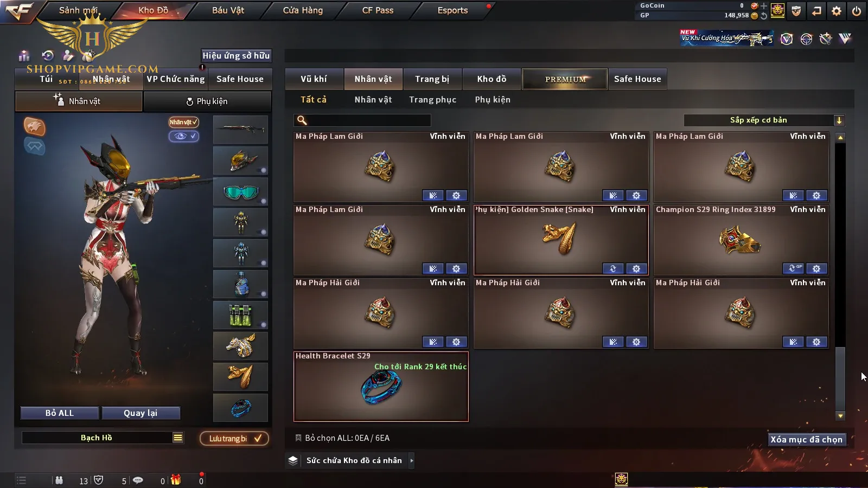Select the Health Bracelet S29 item
This screenshot has width=868, height=488.
click(x=381, y=386)
